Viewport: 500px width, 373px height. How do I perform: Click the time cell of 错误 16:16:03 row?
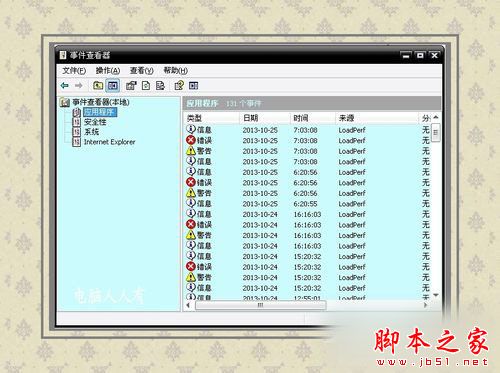click(x=307, y=225)
